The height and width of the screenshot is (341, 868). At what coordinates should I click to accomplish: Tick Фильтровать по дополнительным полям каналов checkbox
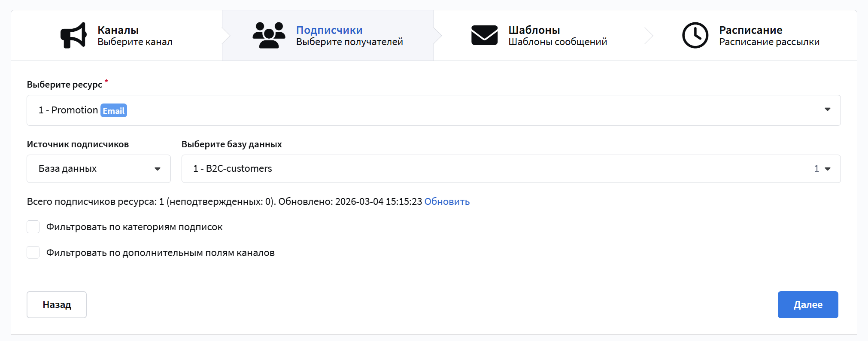(x=33, y=253)
